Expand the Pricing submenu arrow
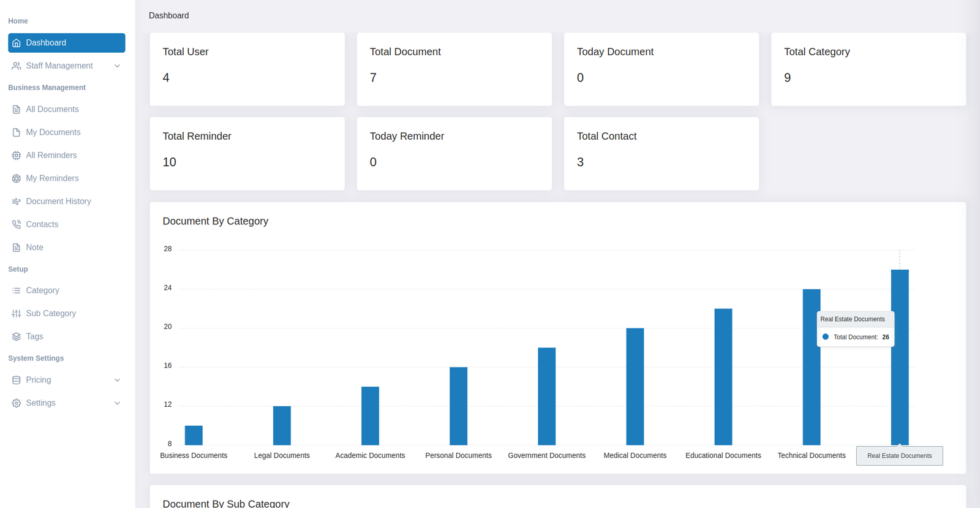The height and width of the screenshot is (508, 980). 117,380
